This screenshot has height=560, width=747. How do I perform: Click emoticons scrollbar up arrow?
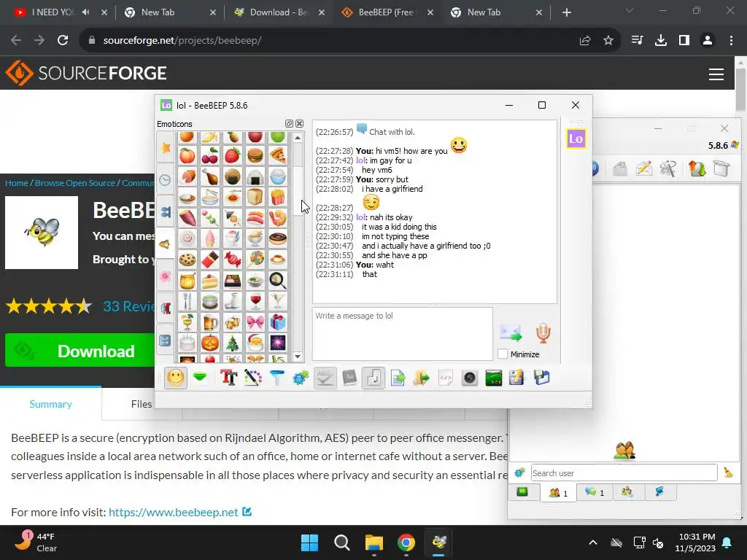point(298,138)
